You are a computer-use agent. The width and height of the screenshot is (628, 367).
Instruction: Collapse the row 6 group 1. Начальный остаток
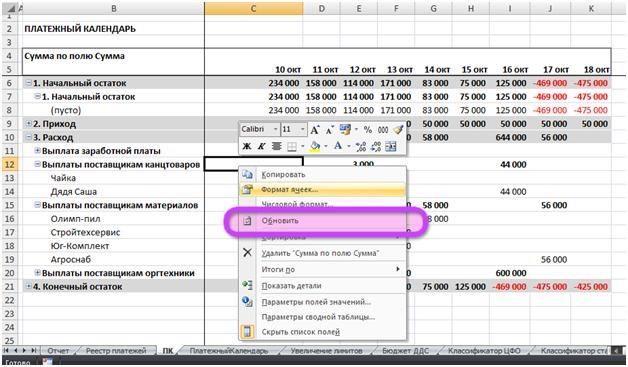click(x=28, y=83)
